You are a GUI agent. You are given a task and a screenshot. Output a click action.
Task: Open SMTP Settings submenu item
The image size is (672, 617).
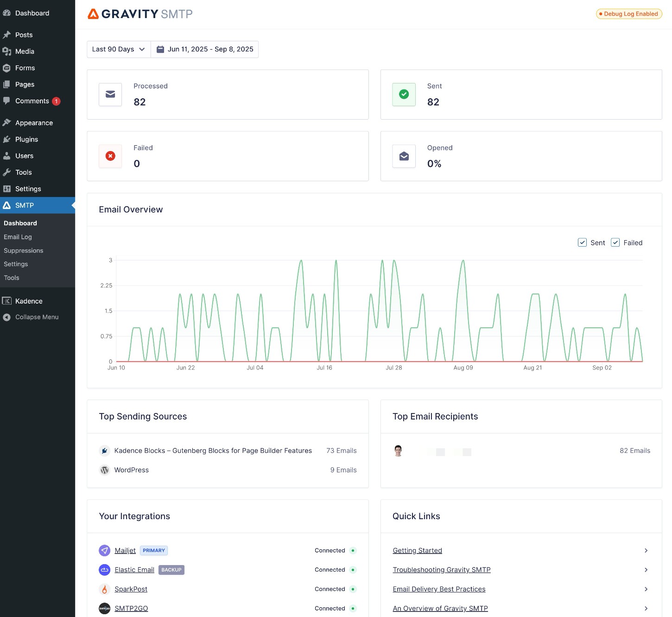point(16,264)
